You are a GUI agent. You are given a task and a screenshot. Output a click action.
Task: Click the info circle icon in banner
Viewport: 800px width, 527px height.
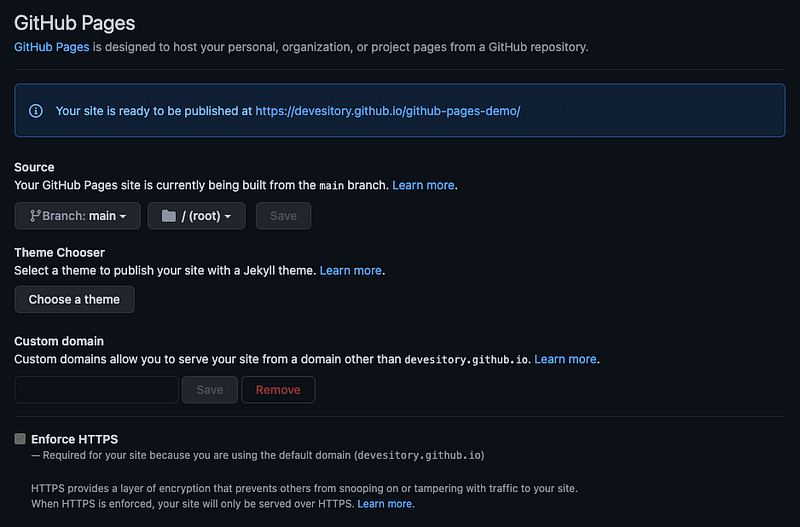coord(36,111)
